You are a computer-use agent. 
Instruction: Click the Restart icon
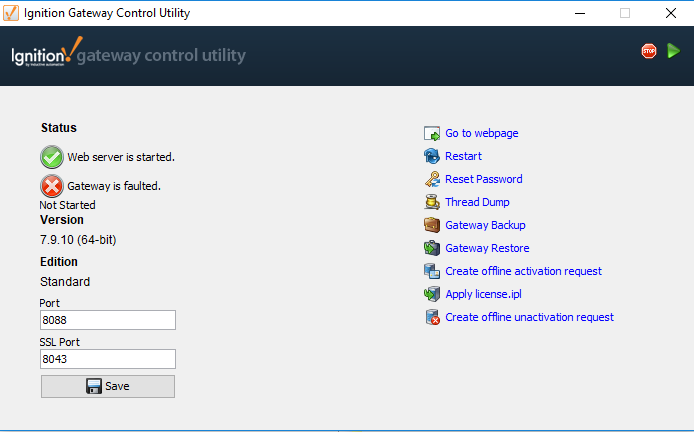[432, 156]
